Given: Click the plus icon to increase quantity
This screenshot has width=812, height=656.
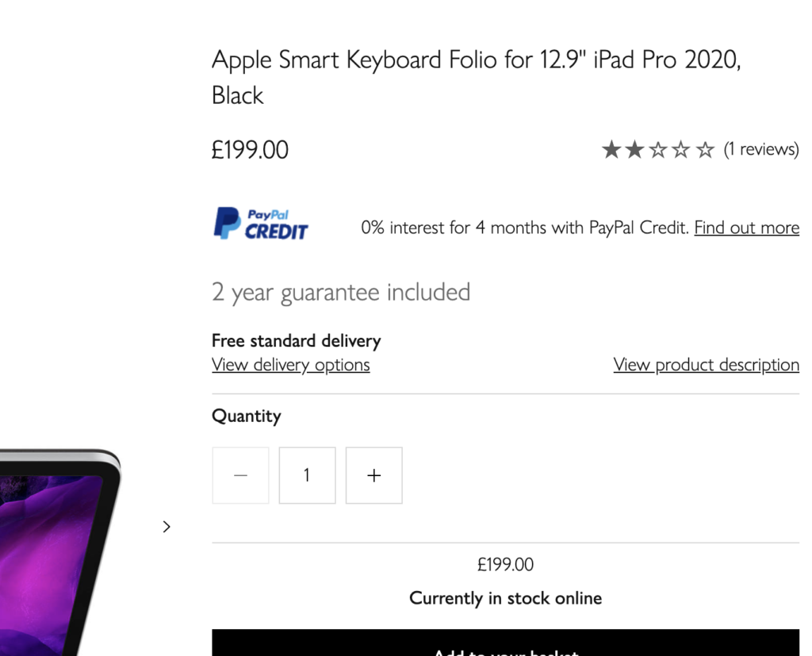Looking at the screenshot, I should click(373, 475).
